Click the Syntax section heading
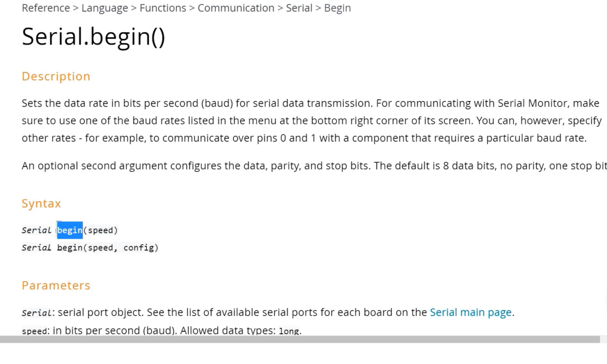 [x=41, y=204]
